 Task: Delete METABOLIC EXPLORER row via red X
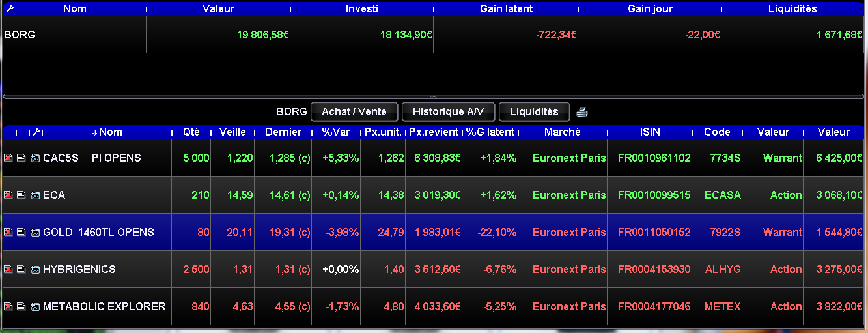[x=8, y=306]
